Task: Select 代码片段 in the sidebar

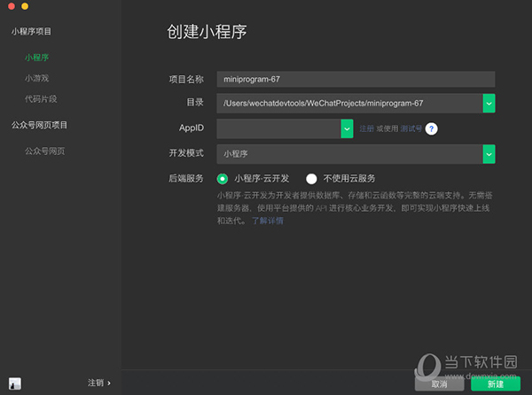Action: click(41, 99)
